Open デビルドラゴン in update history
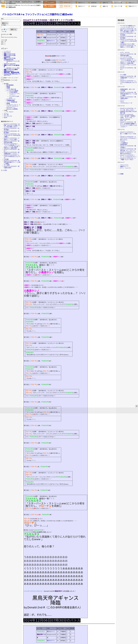The image size is (138, 644). point(124,165)
